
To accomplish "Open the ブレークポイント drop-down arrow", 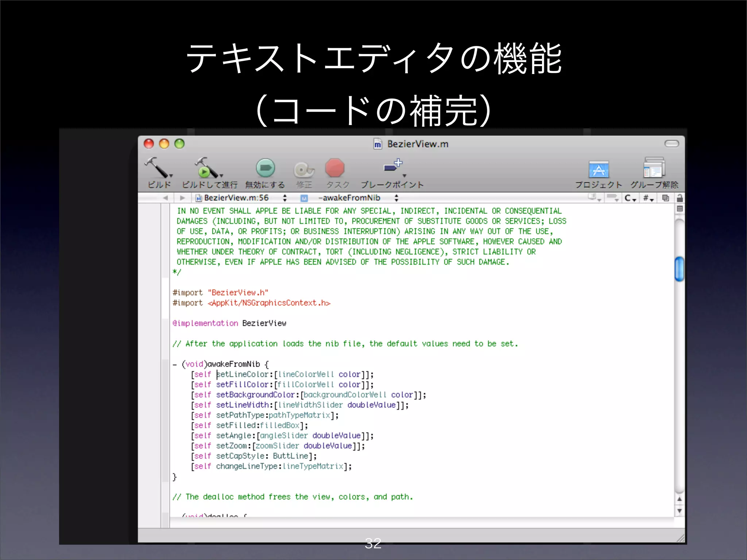I will 404,176.
